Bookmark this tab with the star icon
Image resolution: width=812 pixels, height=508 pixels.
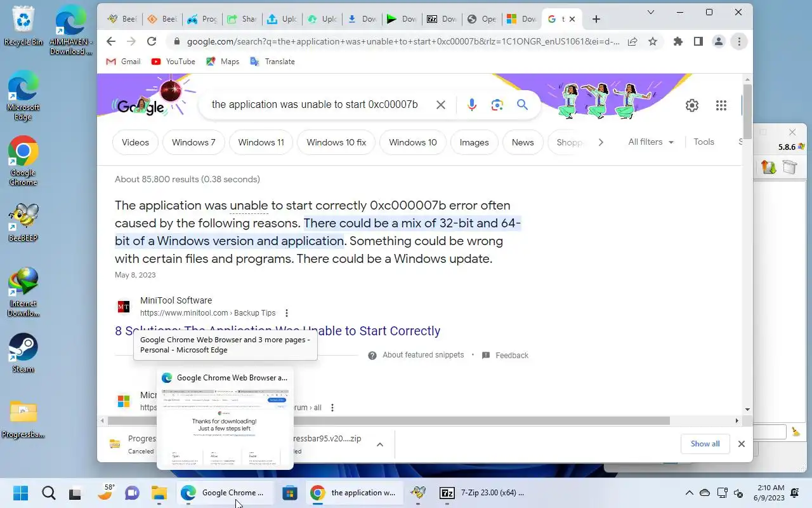(x=652, y=41)
